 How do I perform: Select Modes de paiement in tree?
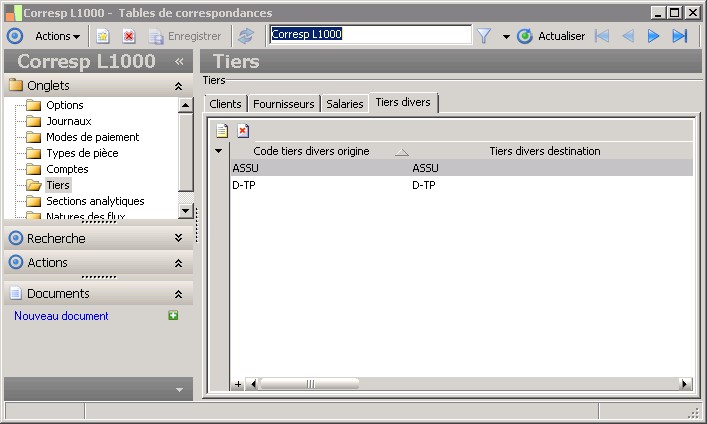coord(92,137)
